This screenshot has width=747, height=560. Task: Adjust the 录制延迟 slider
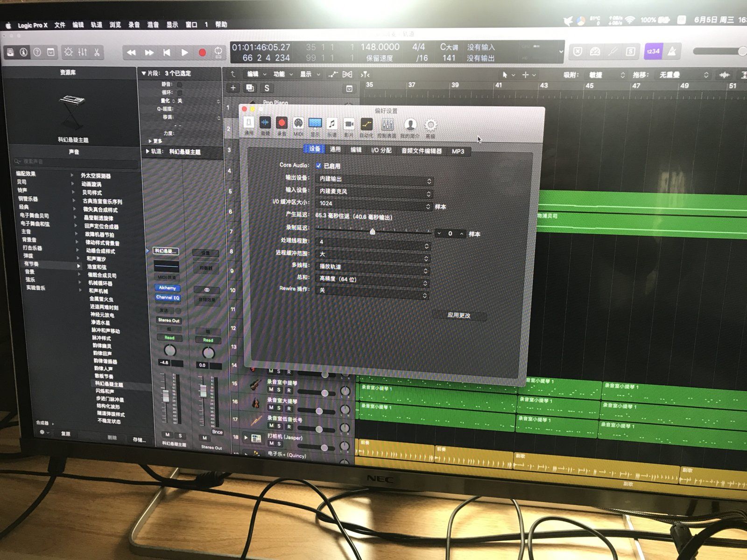[373, 231]
